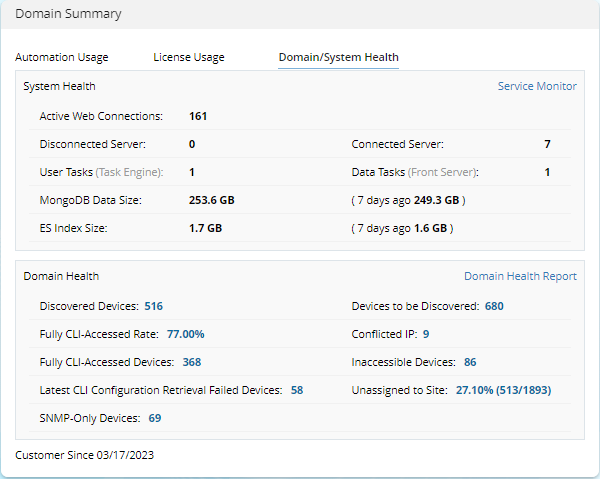Open the Service Monitor link
Viewport: 600px width, 479px height.
[537, 87]
